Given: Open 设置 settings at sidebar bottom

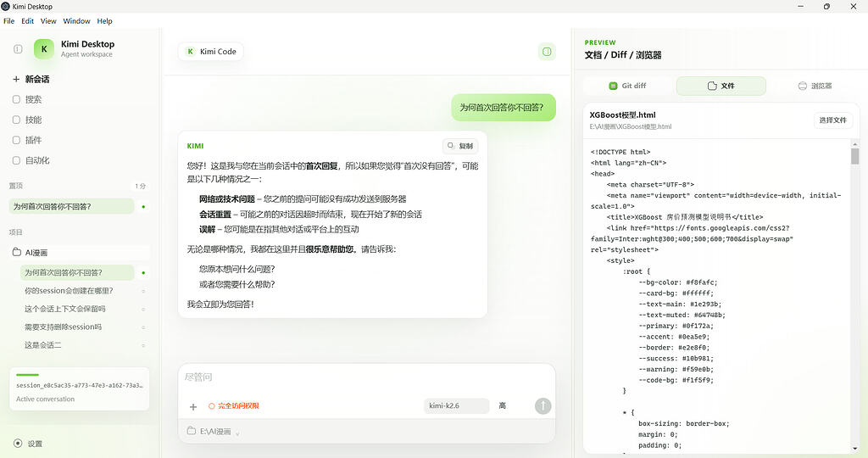Looking at the screenshot, I should pos(28,444).
